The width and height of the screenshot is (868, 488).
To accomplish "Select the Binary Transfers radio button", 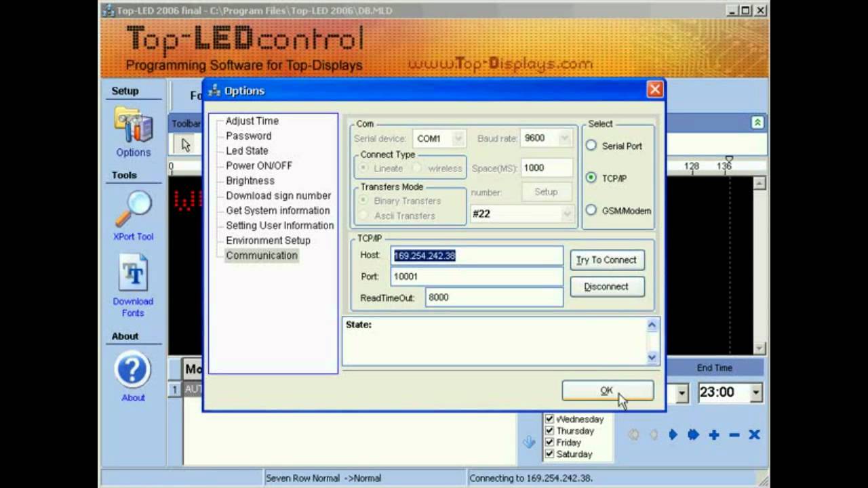I will 364,201.
